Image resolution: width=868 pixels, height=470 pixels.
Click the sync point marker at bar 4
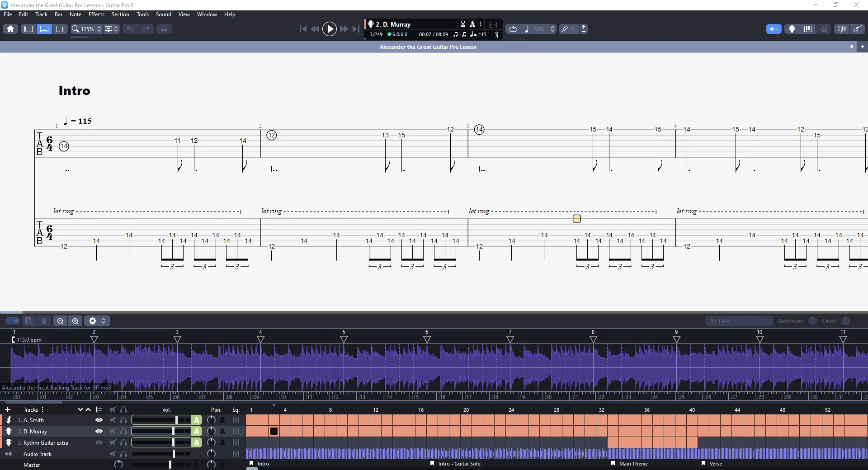[260, 339]
